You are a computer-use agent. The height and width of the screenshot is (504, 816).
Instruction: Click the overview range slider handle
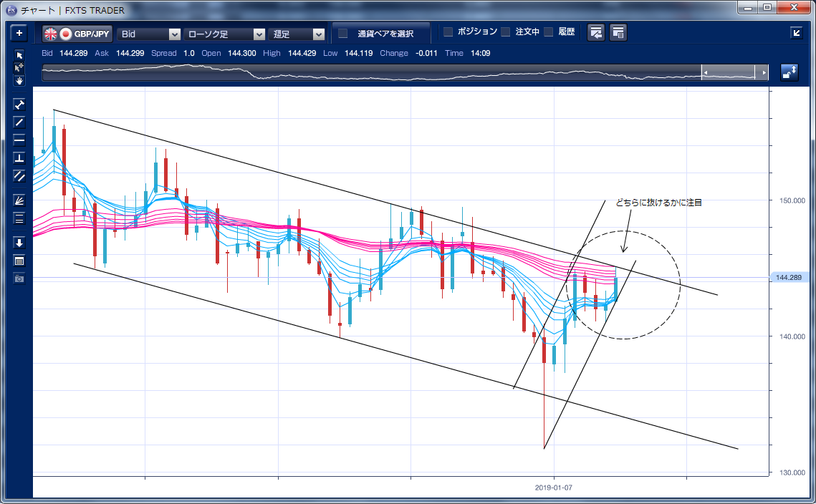point(728,73)
